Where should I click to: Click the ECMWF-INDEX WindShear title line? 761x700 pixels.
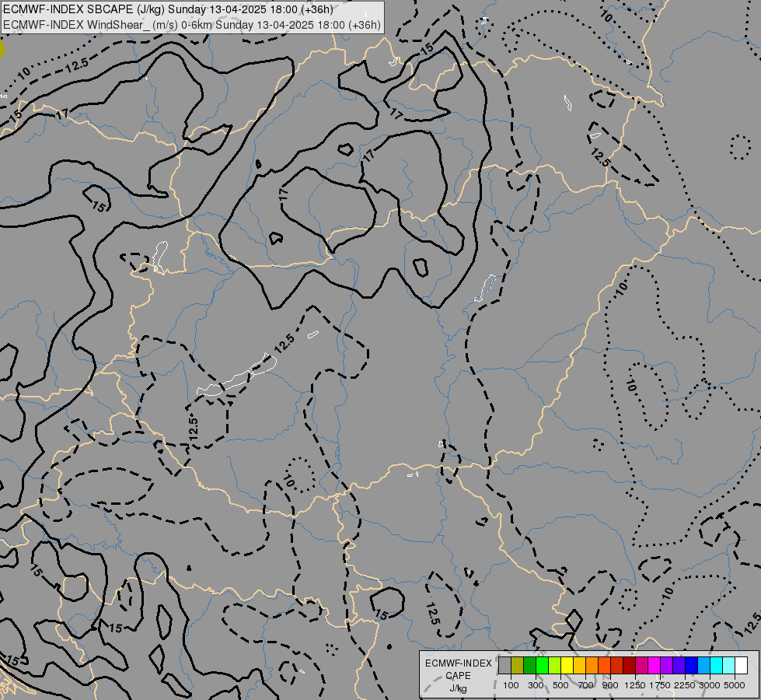pyautogui.click(x=192, y=25)
